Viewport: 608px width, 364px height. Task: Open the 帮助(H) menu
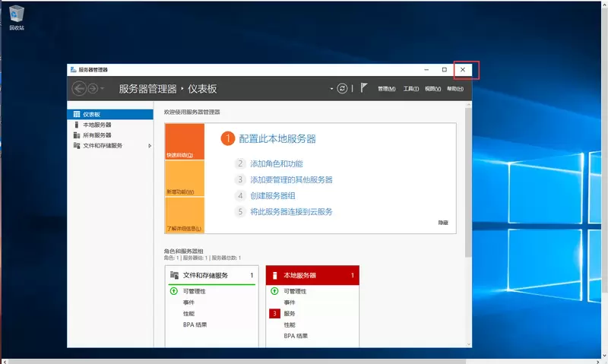(x=455, y=89)
